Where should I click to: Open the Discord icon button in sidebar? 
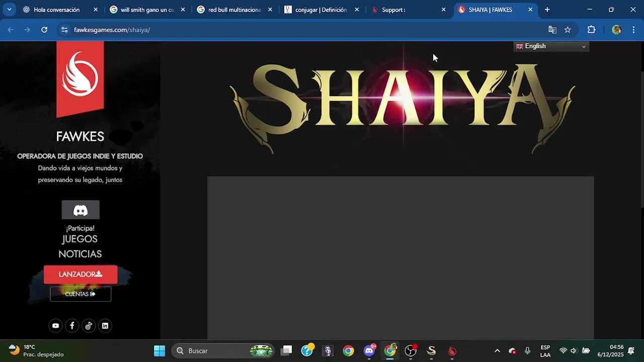coord(80,210)
